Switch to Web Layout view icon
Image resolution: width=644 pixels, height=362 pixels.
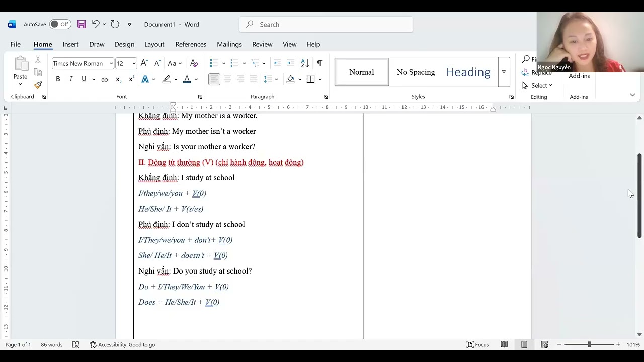click(544, 344)
